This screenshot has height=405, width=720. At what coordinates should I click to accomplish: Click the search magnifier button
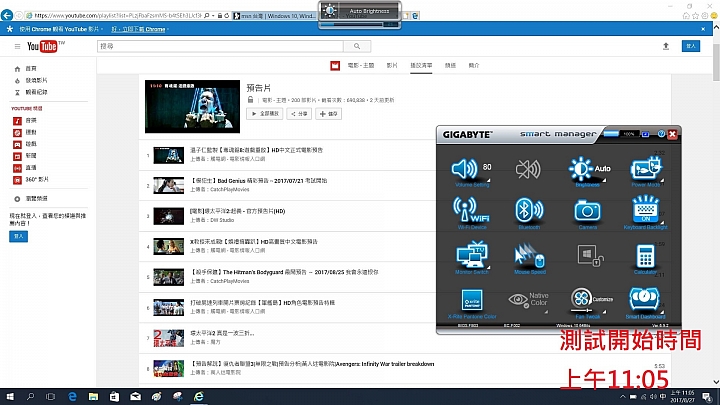pyautogui.click(x=357, y=46)
